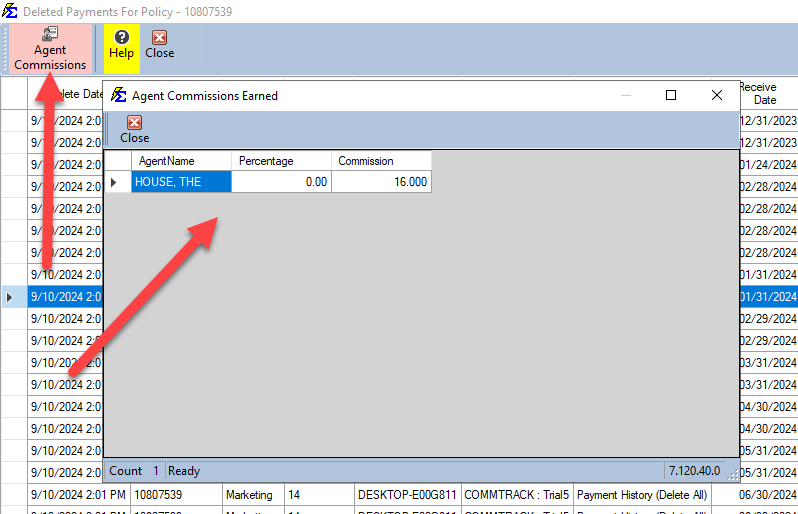Open Agent Commissions from the main toolbar
This screenshot has height=514, width=798.
50,49
